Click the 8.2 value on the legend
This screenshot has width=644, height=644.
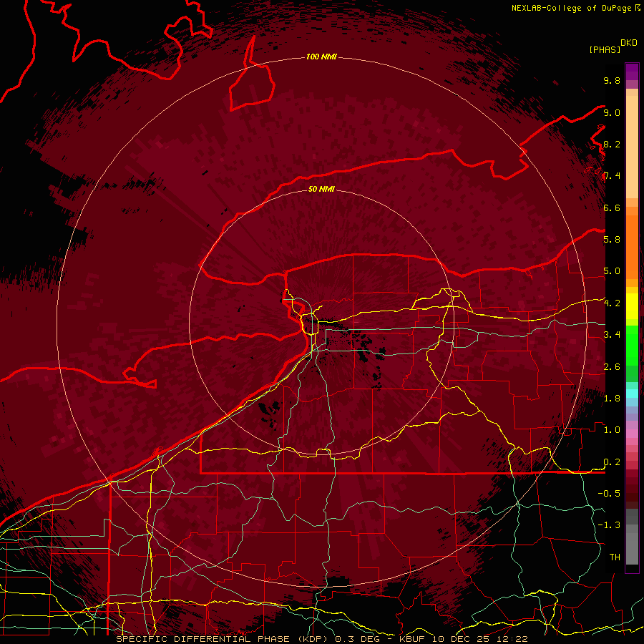click(612, 144)
